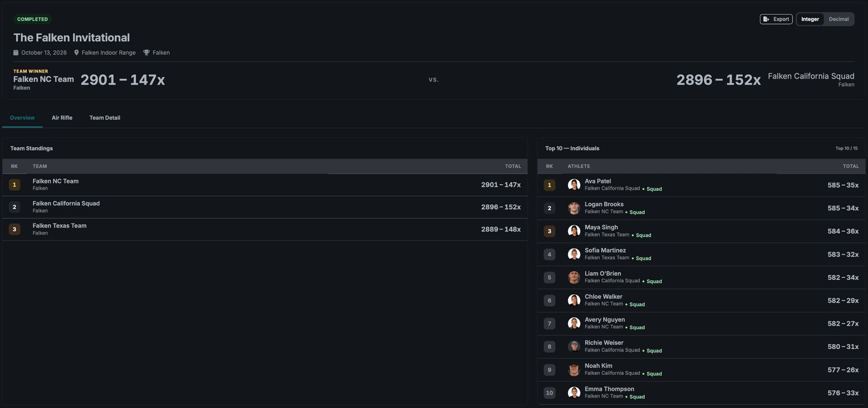This screenshot has height=408, width=868.
Task: Click Sofia Martinez's score 583 – 32x
Action: coord(843,254)
